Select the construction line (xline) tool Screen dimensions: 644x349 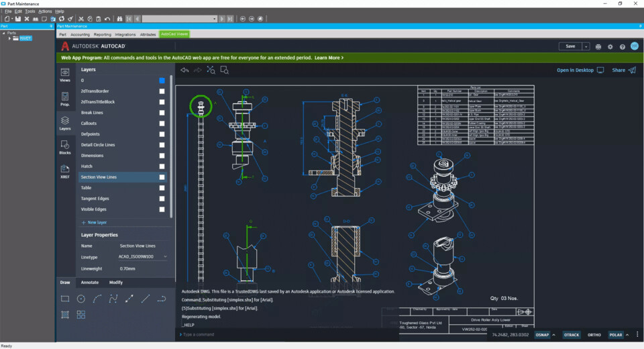click(x=129, y=299)
